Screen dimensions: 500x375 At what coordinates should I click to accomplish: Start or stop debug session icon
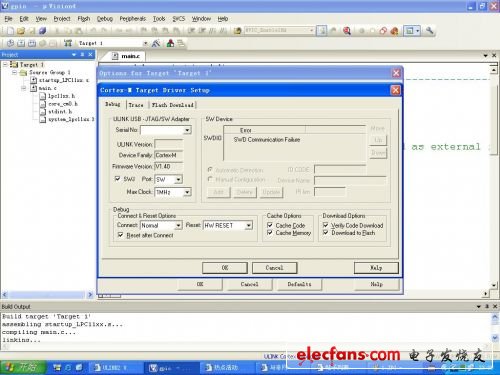tap(347, 31)
